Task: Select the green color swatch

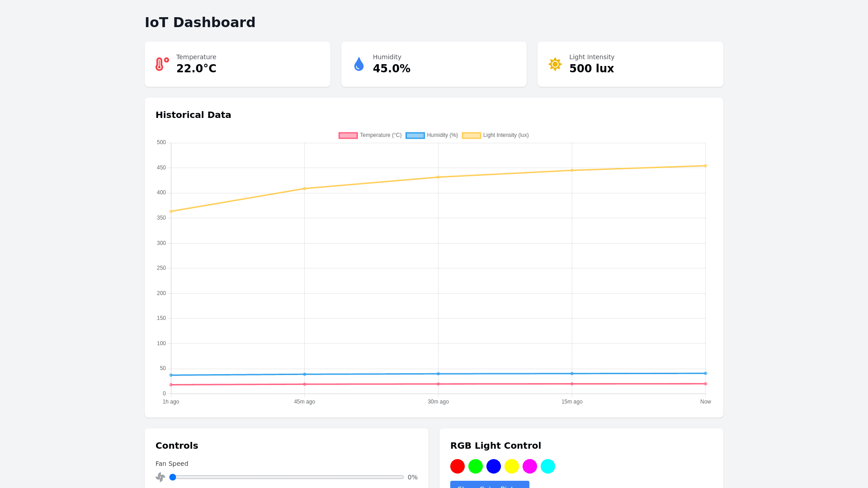Action: [475, 466]
